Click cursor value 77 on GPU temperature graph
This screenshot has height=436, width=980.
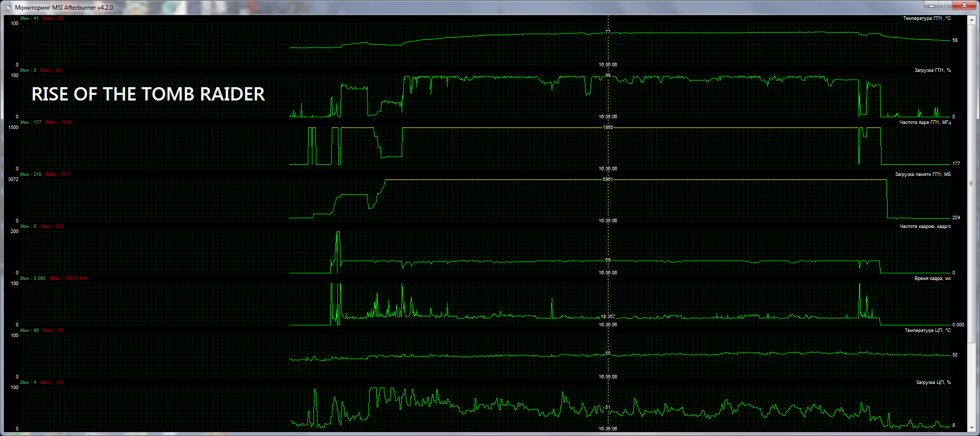[x=608, y=32]
